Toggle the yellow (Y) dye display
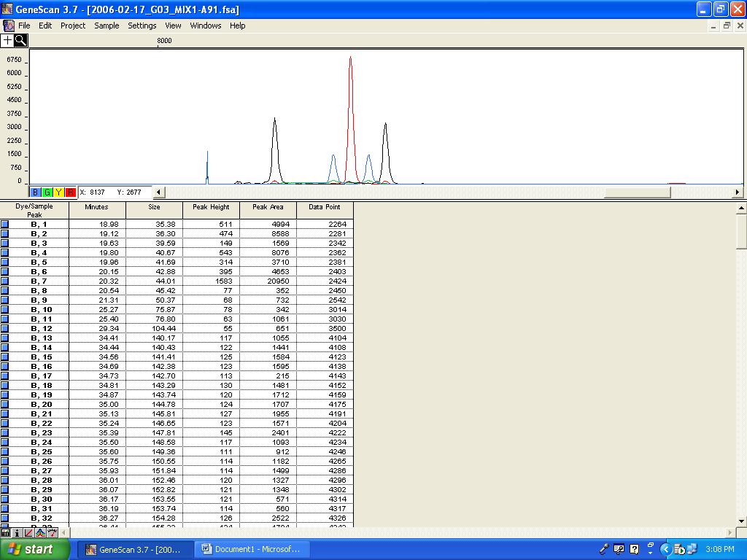 tap(58, 192)
